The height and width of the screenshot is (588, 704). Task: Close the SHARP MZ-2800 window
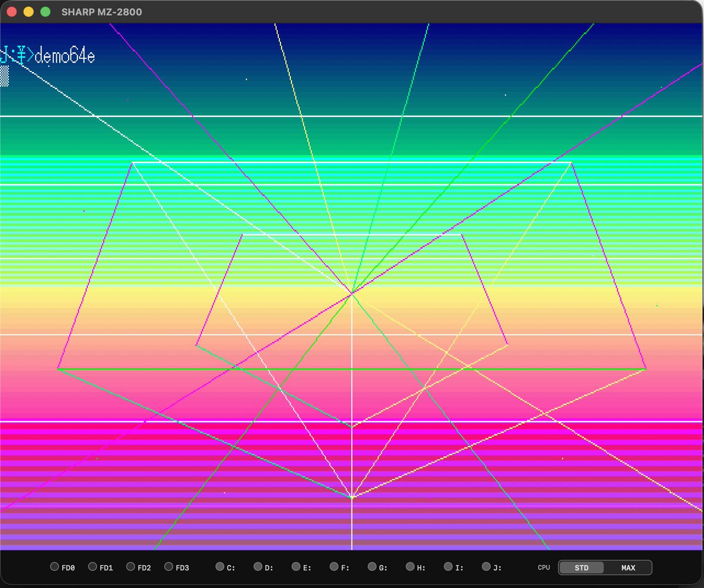point(12,12)
